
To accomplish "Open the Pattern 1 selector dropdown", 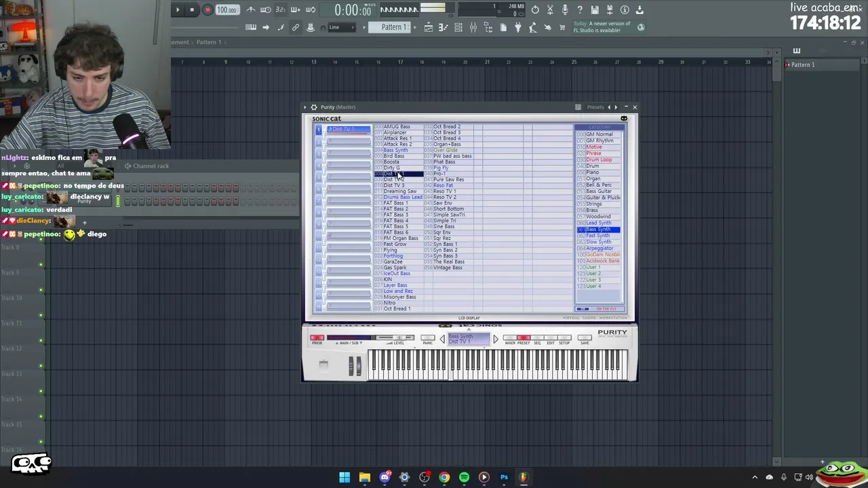I will click(393, 27).
